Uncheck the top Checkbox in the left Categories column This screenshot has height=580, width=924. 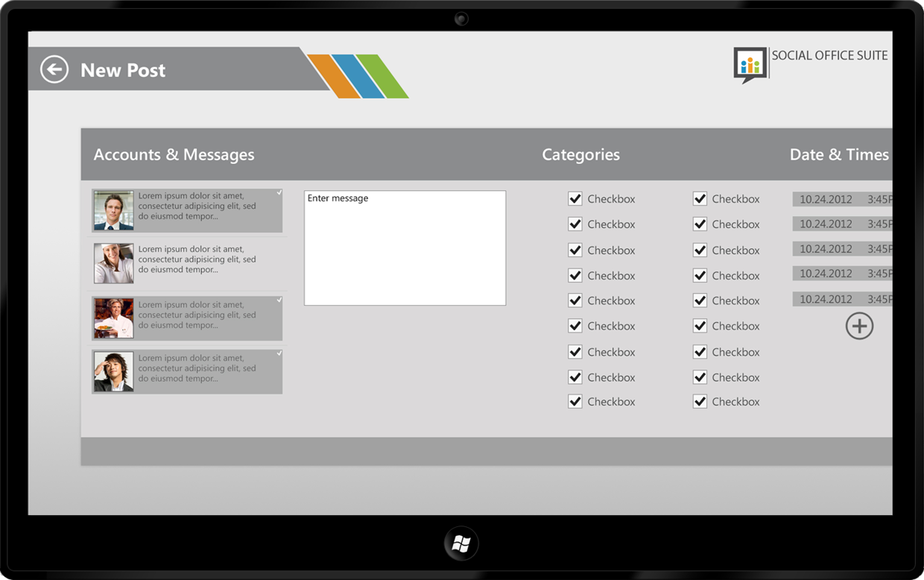tap(575, 198)
